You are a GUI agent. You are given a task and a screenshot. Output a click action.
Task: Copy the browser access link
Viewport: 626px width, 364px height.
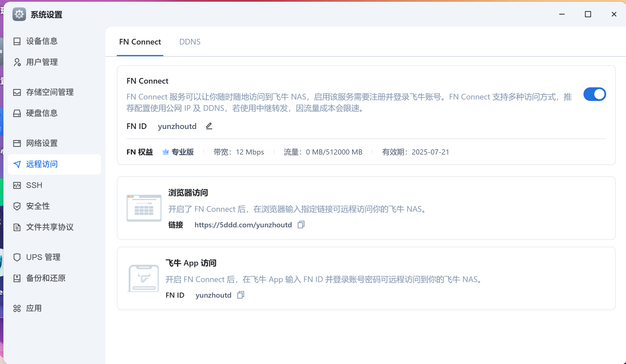(x=301, y=225)
